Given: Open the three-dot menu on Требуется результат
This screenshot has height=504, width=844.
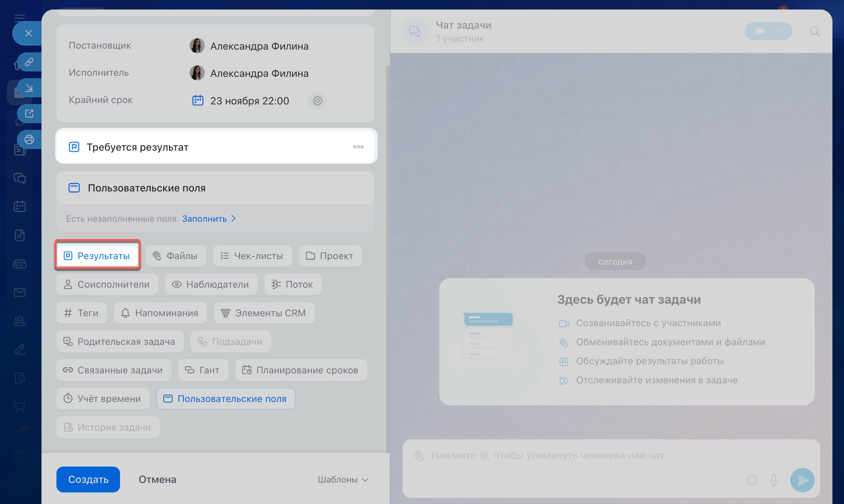Looking at the screenshot, I should 358,147.
